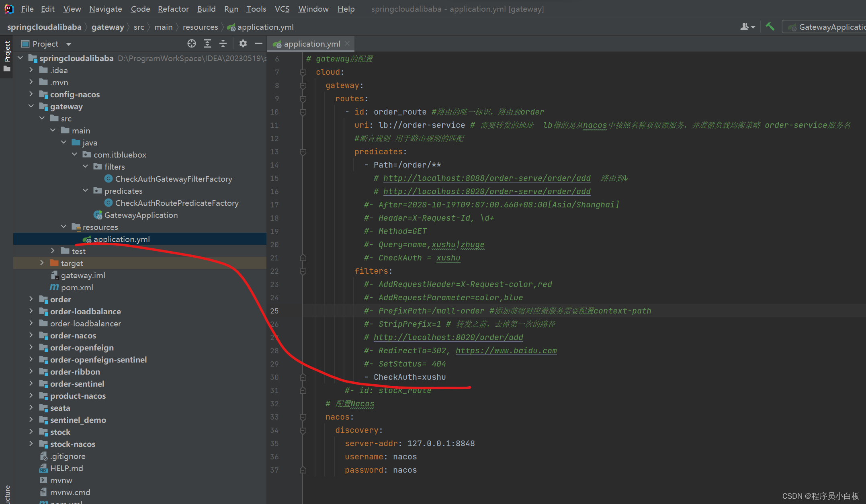Screen dimensions: 866x504
Task: Toggle fold marker on the nacos: line
Action: click(x=303, y=417)
